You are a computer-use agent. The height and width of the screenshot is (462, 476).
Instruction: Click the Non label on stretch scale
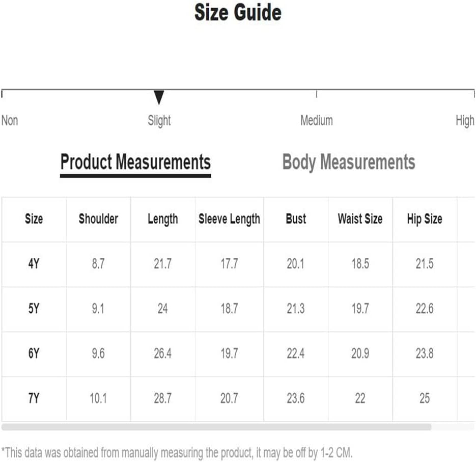click(10, 121)
